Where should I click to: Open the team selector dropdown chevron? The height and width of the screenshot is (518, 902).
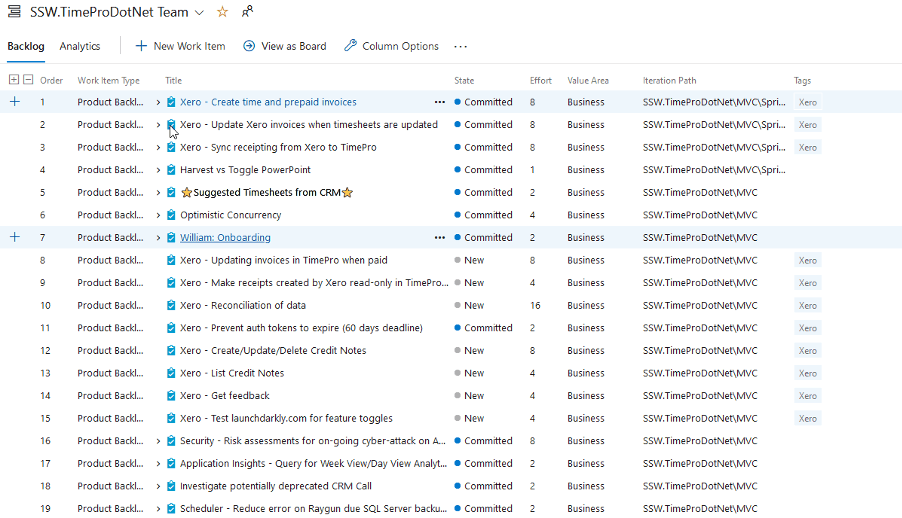pyautogui.click(x=199, y=12)
